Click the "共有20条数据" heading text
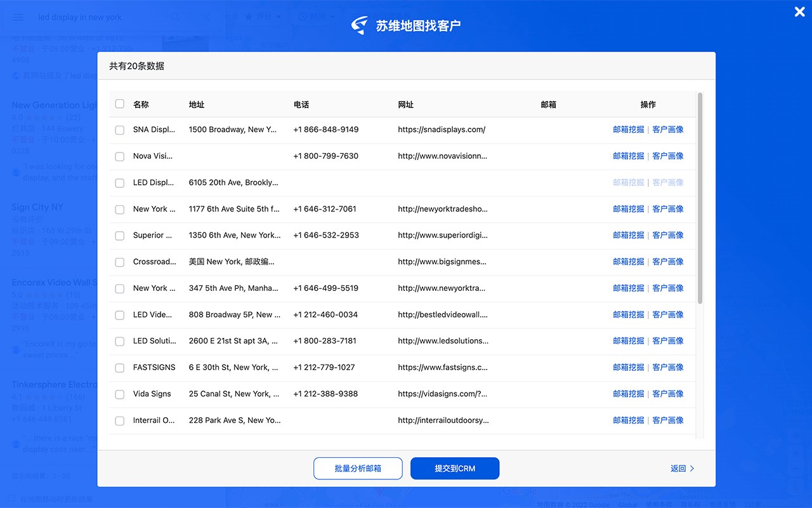 (x=136, y=66)
